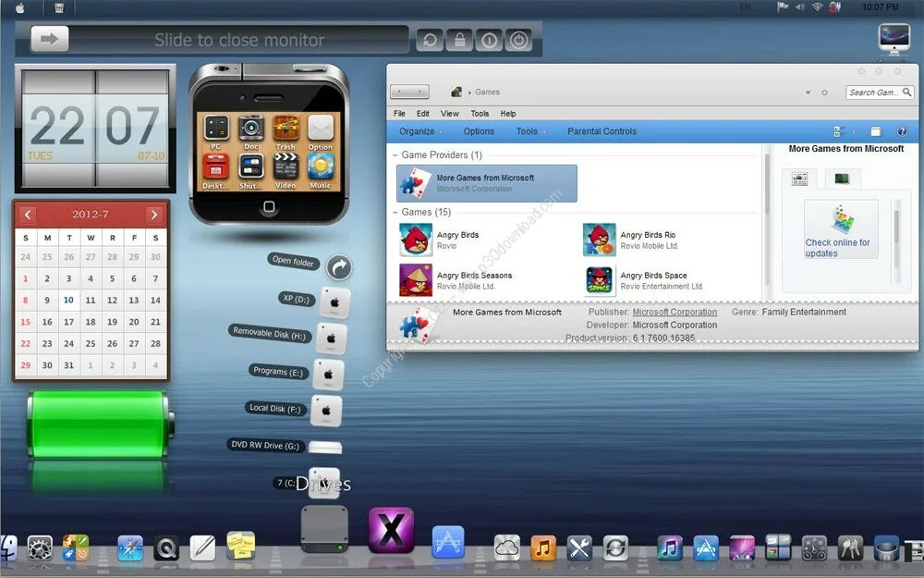Open the Desktop icon on the phone widget
This screenshot has width=924, height=578.
click(215, 166)
